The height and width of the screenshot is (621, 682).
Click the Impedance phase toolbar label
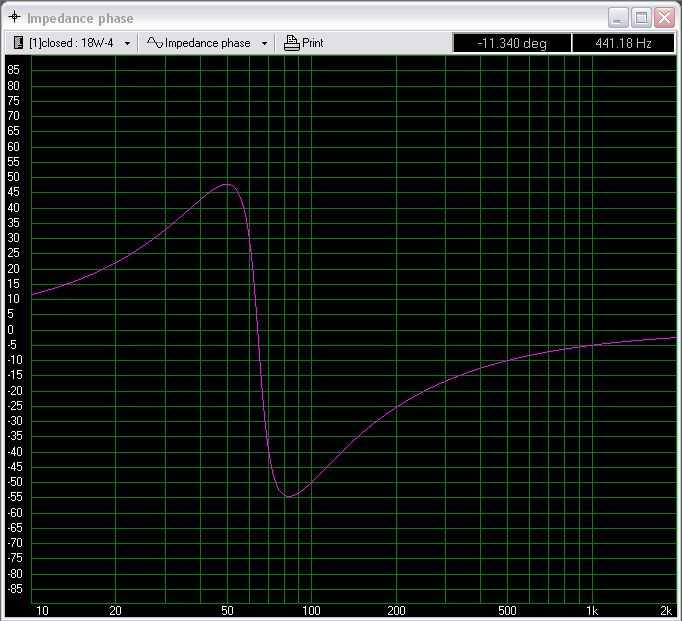click(207, 43)
